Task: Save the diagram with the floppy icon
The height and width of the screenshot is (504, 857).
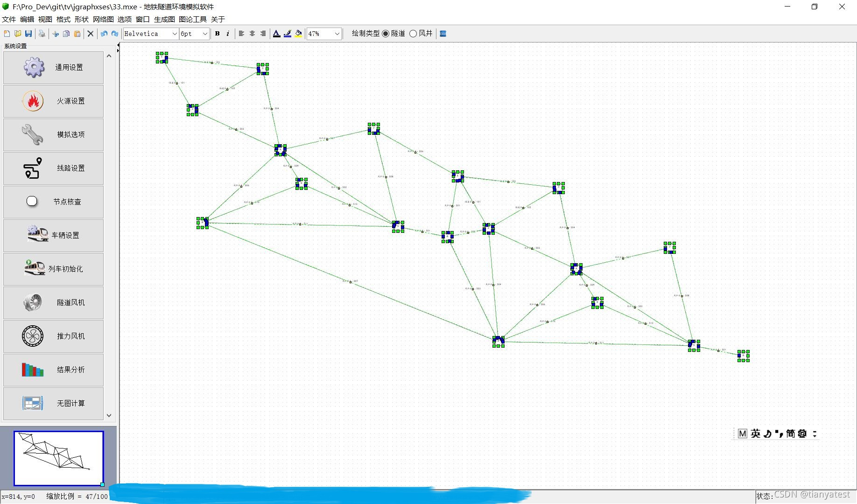Action: point(28,34)
